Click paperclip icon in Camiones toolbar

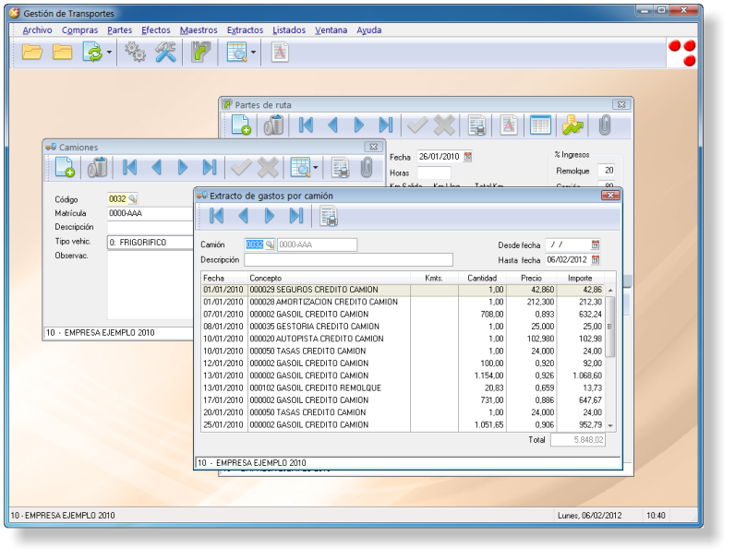(x=367, y=167)
